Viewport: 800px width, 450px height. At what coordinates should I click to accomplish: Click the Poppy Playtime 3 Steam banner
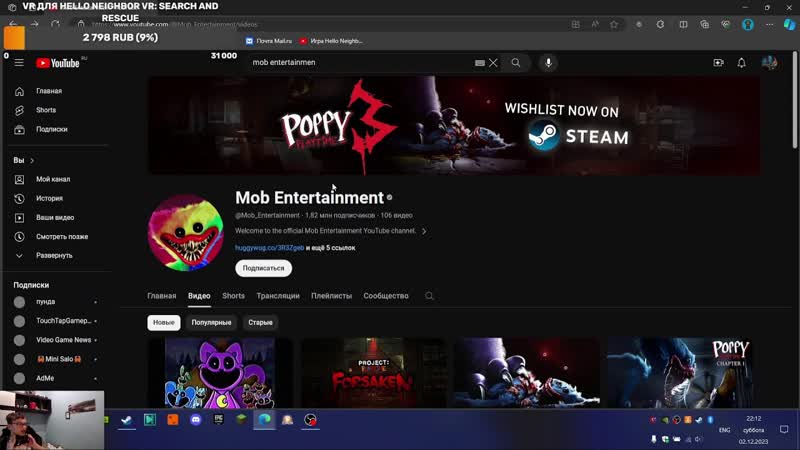click(x=454, y=126)
